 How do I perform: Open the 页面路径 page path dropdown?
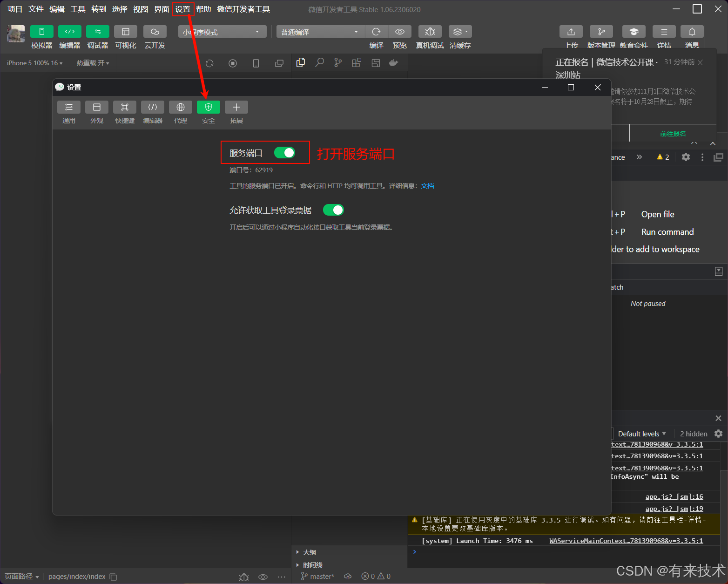tap(22, 577)
